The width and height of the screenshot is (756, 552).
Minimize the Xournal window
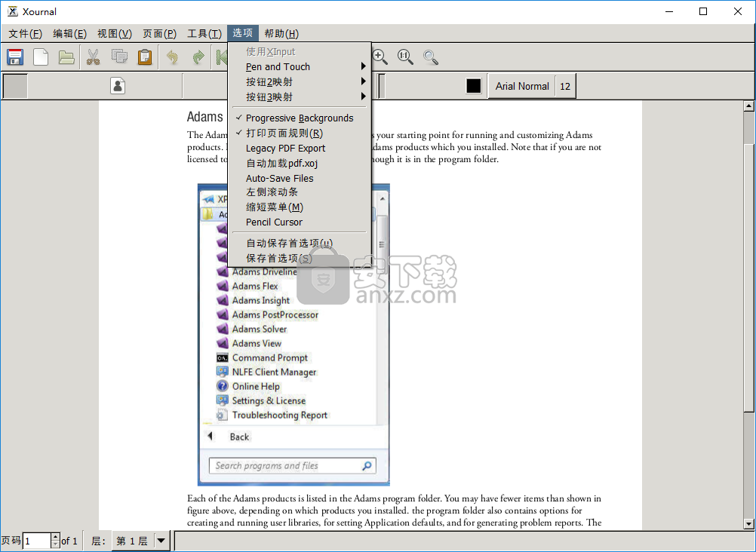click(x=668, y=11)
